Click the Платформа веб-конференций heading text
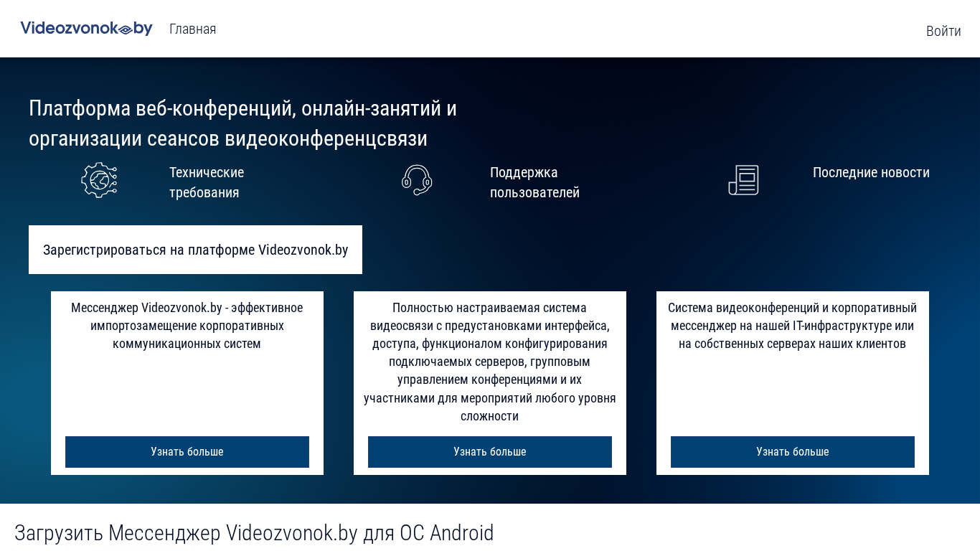 tap(242, 123)
